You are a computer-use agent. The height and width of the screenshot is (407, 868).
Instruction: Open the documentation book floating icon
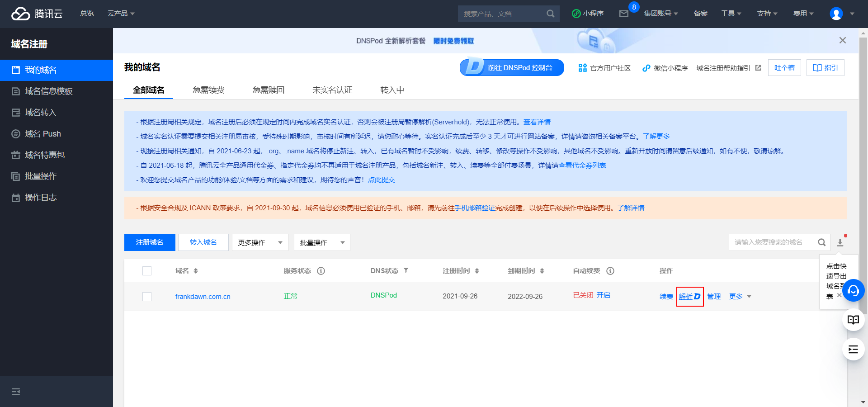point(853,320)
